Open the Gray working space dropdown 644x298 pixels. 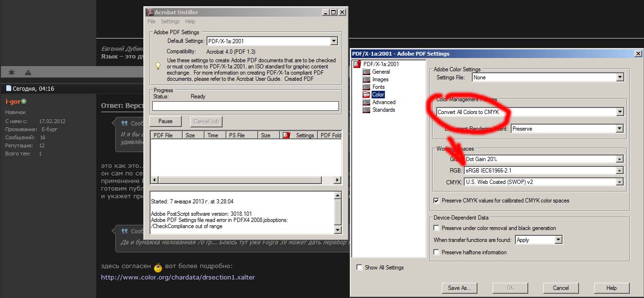[620, 159]
